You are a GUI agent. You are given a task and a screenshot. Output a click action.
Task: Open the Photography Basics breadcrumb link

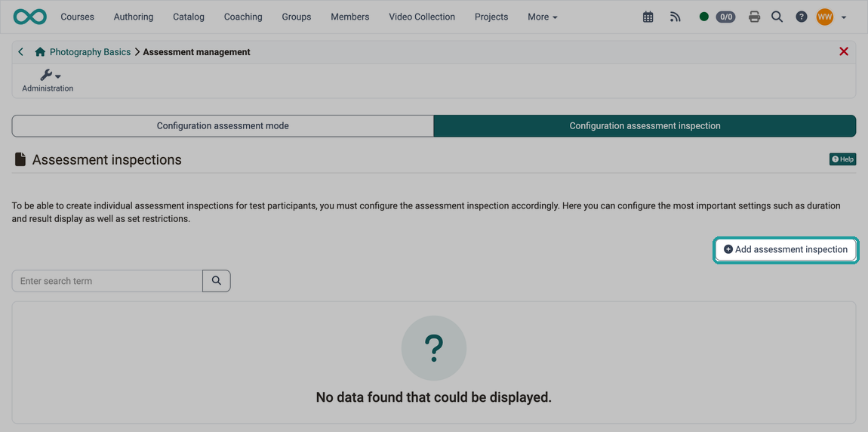click(91, 52)
